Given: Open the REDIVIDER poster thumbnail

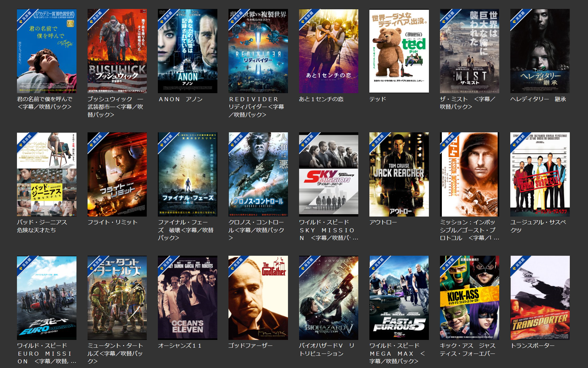Looking at the screenshot, I should pyautogui.click(x=258, y=51).
